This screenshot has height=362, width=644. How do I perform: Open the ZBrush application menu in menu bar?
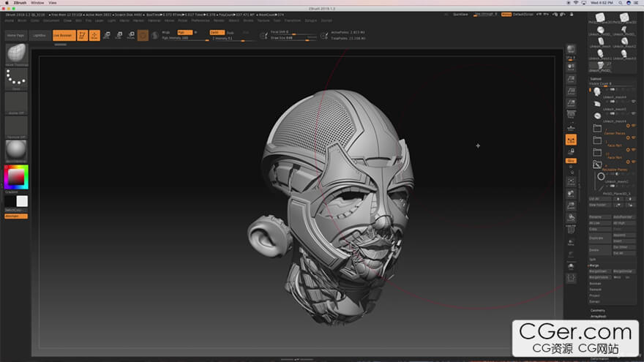click(x=20, y=3)
